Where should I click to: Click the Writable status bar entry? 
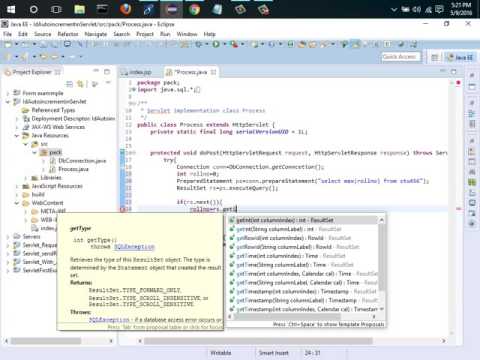click(221, 353)
